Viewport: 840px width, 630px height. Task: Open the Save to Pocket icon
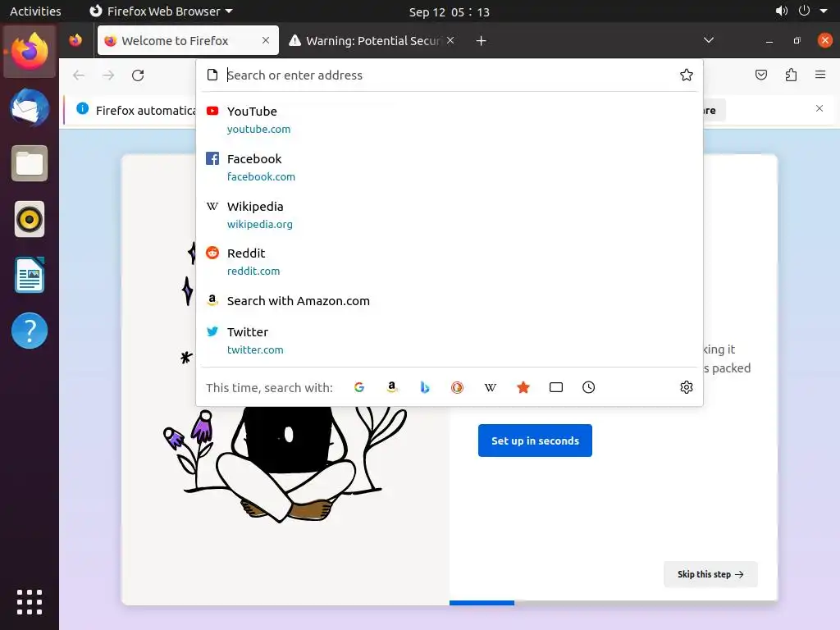click(x=760, y=75)
